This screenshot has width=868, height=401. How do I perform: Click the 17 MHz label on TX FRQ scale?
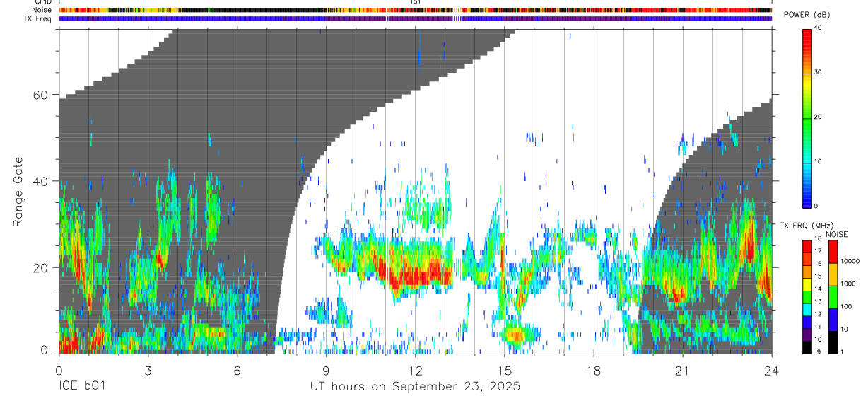click(819, 251)
